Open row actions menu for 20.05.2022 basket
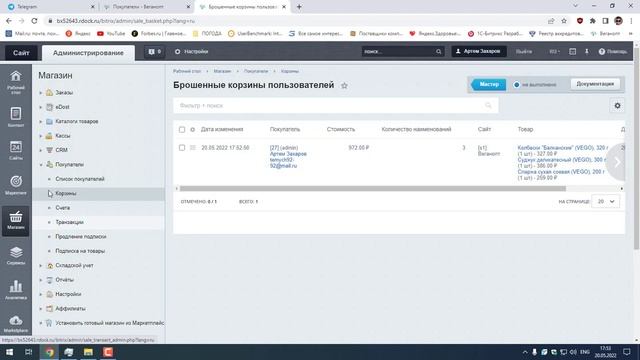 (x=193, y=148)
